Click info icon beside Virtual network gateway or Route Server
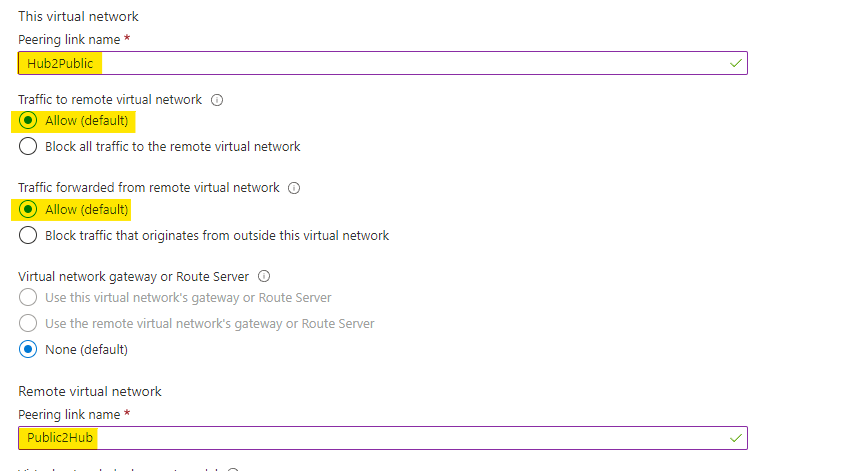 (x=264, y=276)
